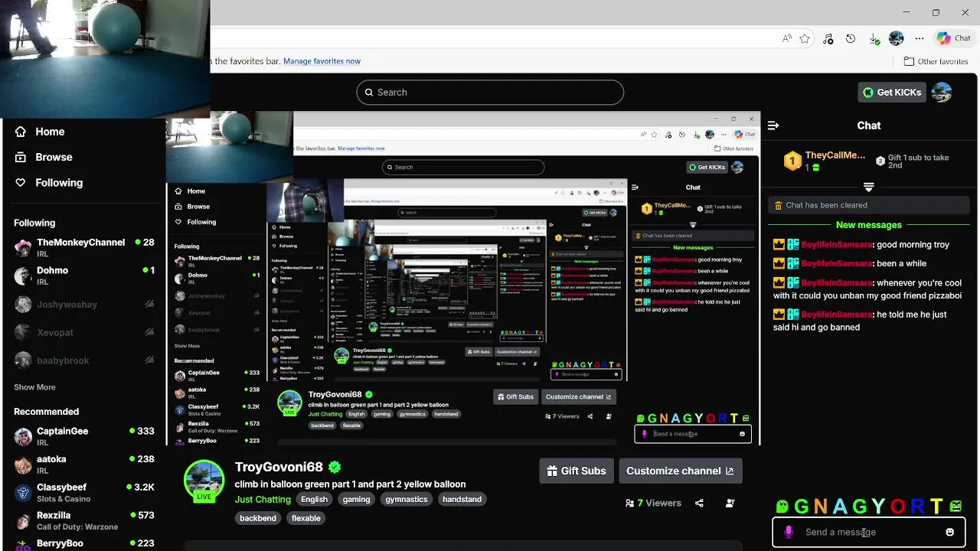Click BoylifeInSamsara's name on the good morning troy message
This screenshot has height=551, width=980.
[x=837, y=245]
